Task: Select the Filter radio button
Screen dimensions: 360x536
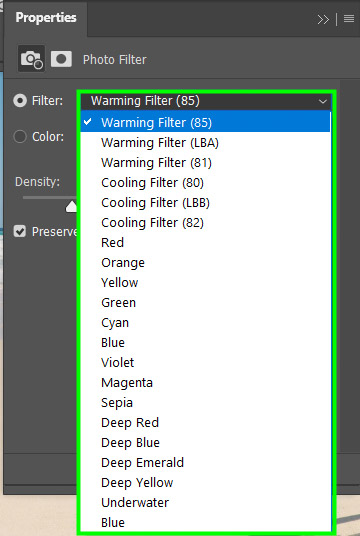Action: pyautogui.click(x=20, y=101)
